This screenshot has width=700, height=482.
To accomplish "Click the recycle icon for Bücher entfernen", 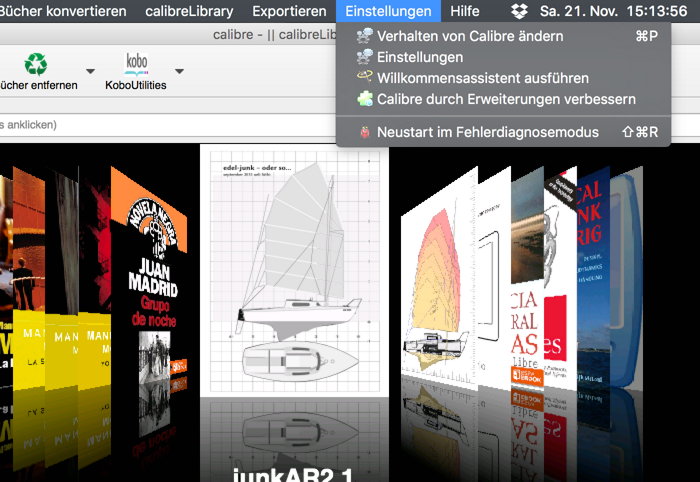I will [x=36, y=65].
